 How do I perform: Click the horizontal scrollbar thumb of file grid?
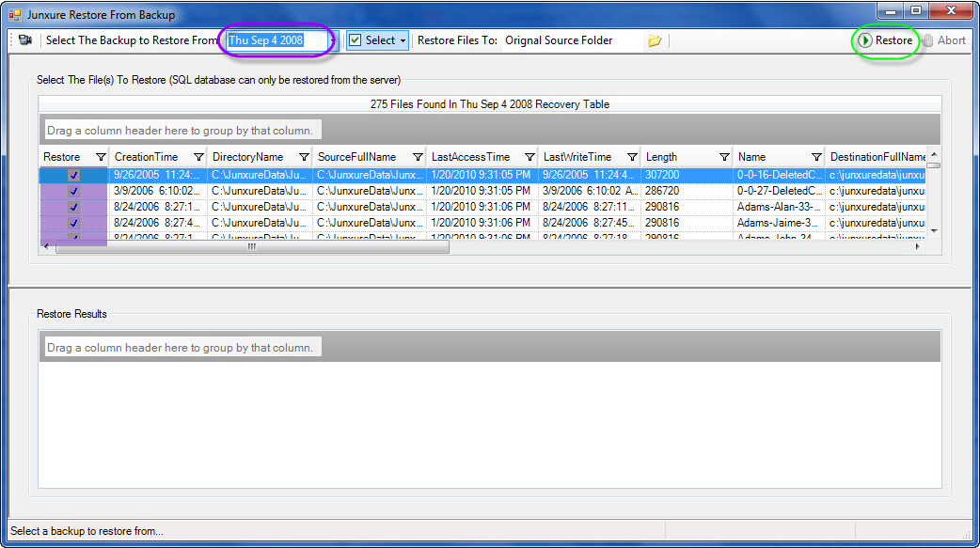tap(252, 247)
